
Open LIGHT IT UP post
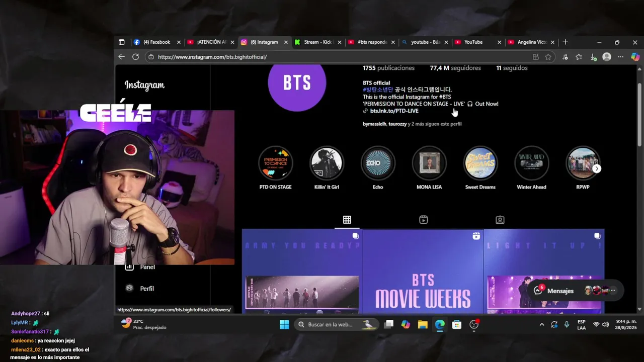(x=544, y=271)
